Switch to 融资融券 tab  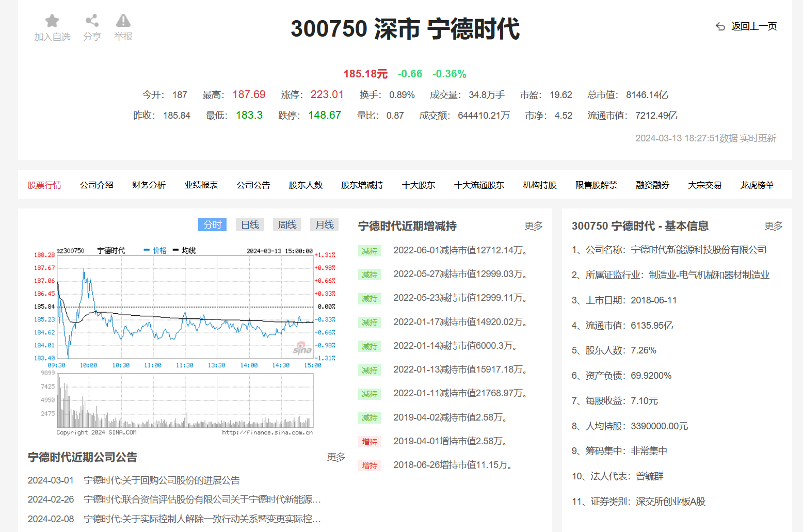[x=653, y=185]
